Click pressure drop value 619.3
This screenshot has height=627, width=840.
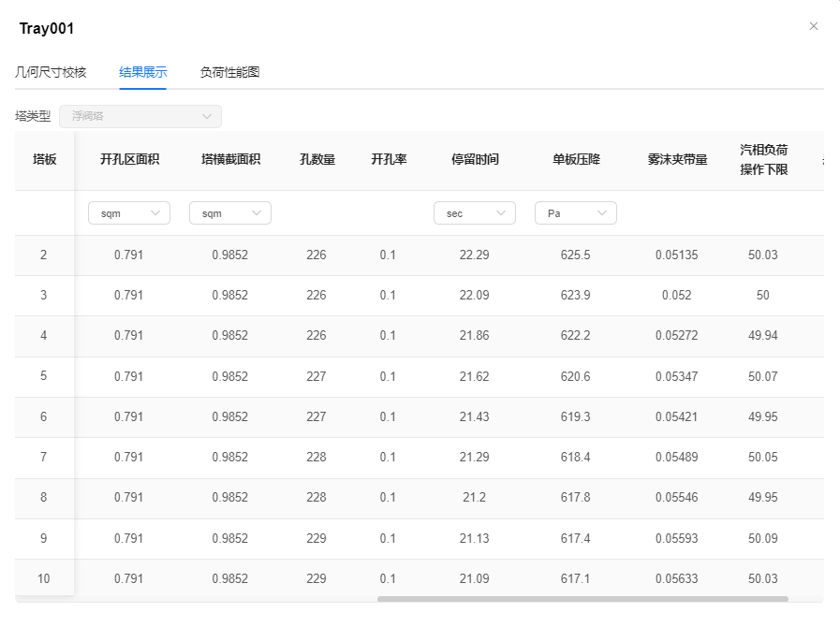click(575, 416)
